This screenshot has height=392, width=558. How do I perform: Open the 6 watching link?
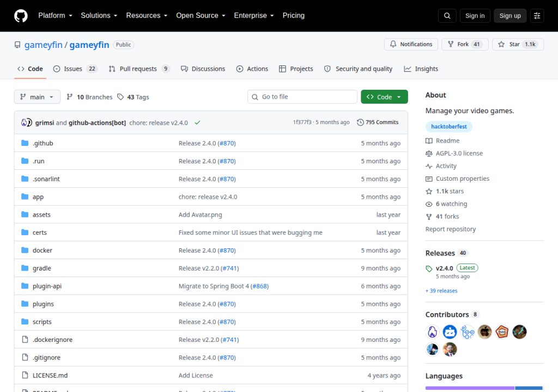pyautogui.click(x=447, y=204)
